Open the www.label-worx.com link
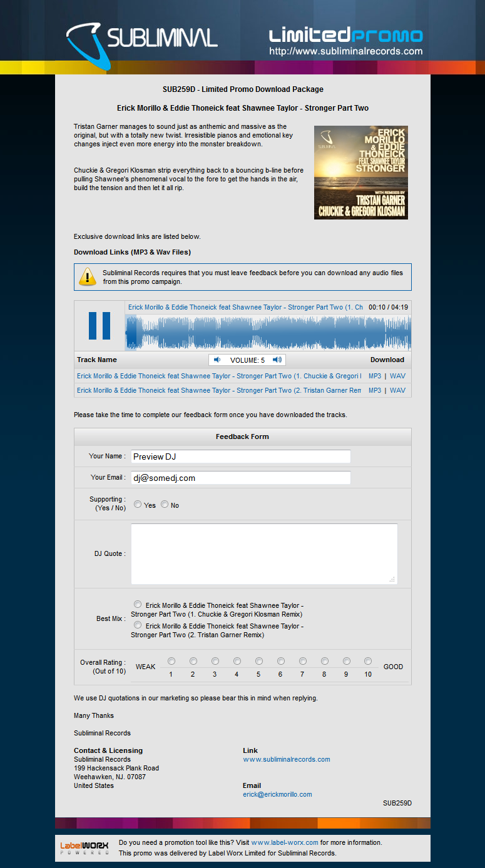Image resolution: width=485 pixels, height=868 pixels. point(285,842)
